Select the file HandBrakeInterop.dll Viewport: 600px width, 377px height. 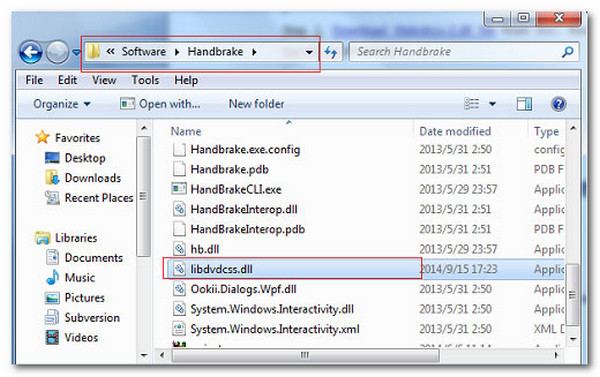244,209
